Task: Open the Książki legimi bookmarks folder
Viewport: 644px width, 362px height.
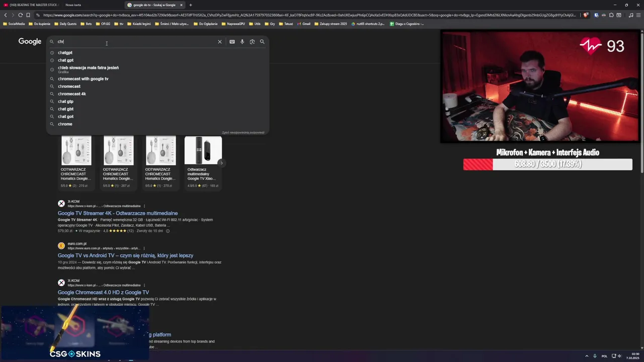Action: [x=139, y=24]
